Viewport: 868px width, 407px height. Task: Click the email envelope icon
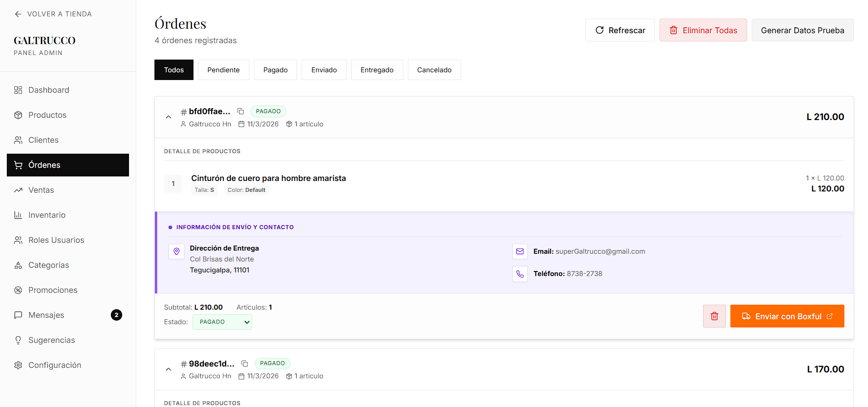point(520,251)
